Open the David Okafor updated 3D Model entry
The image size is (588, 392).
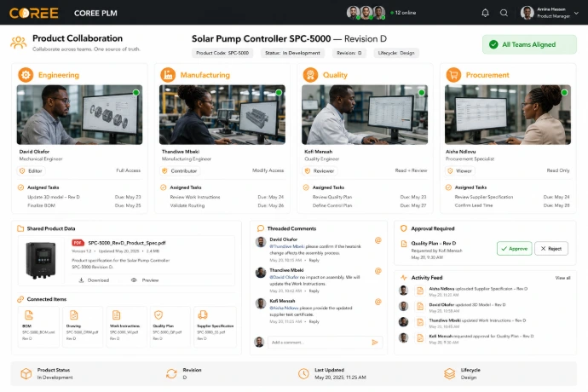coord(484,308)
